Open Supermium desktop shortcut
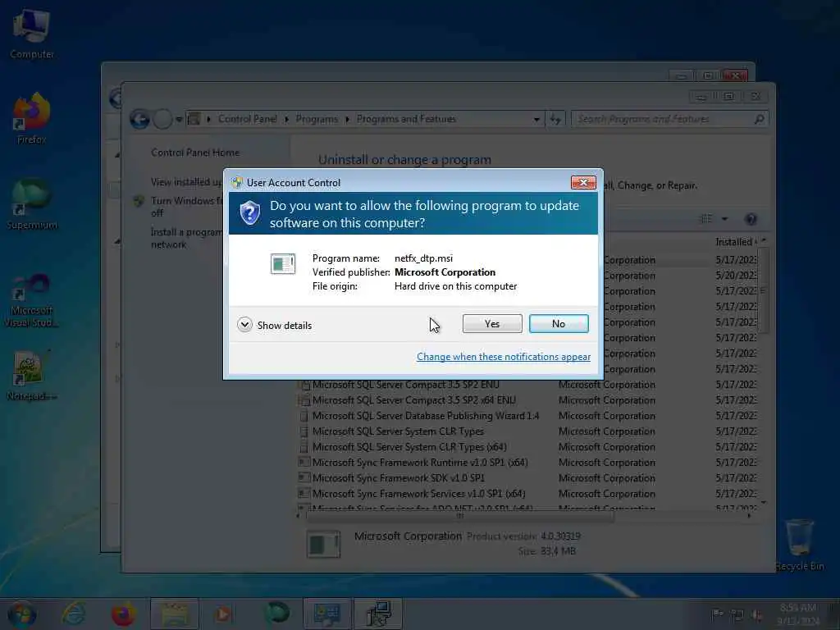The width and height of the screenshot is (840, 630). (32, 204)
